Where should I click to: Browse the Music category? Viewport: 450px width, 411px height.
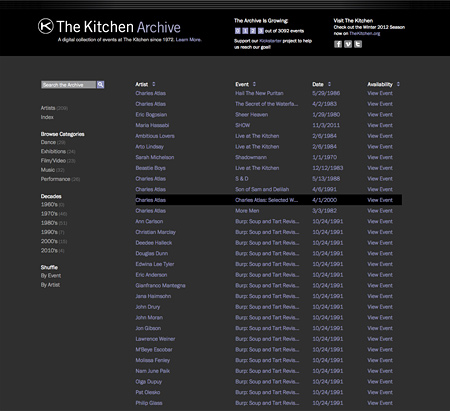[x=48, y=170]
